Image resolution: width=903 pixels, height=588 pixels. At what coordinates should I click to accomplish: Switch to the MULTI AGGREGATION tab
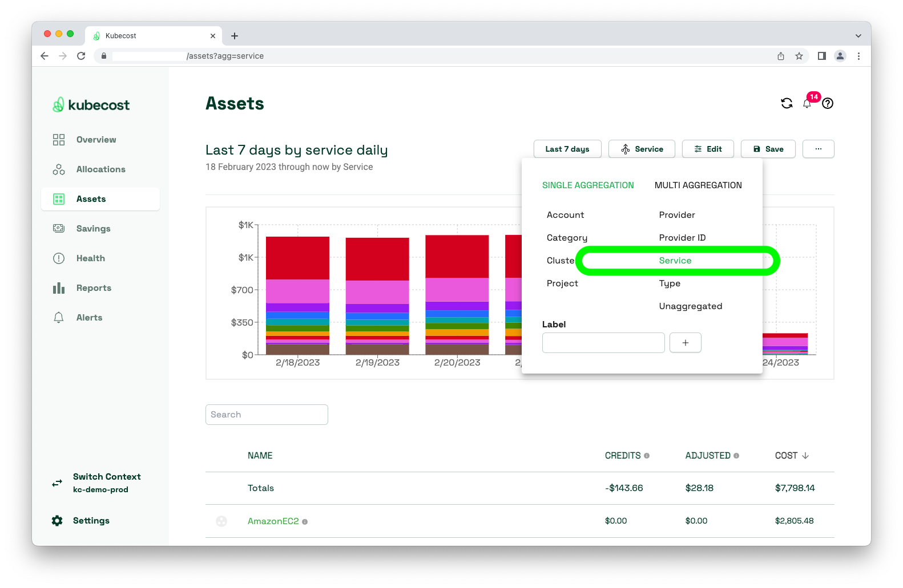click(698, 185)
